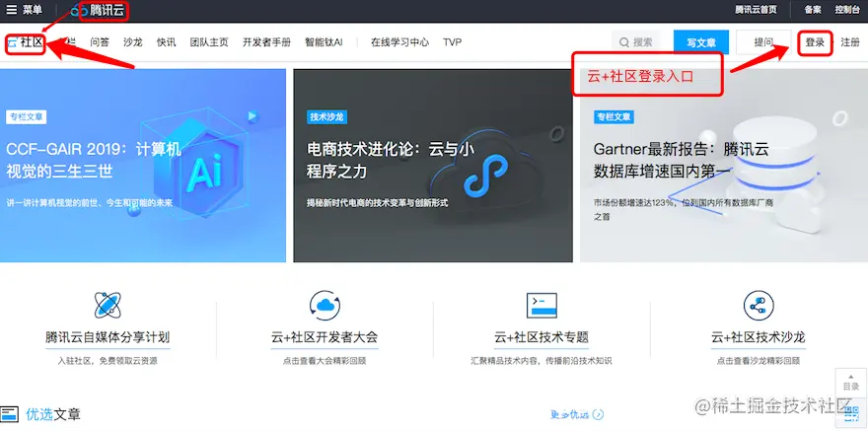868x431 pixels.
Task: Open CCF-GAIR 2019 banner article
Action: (x=143, y=166)
